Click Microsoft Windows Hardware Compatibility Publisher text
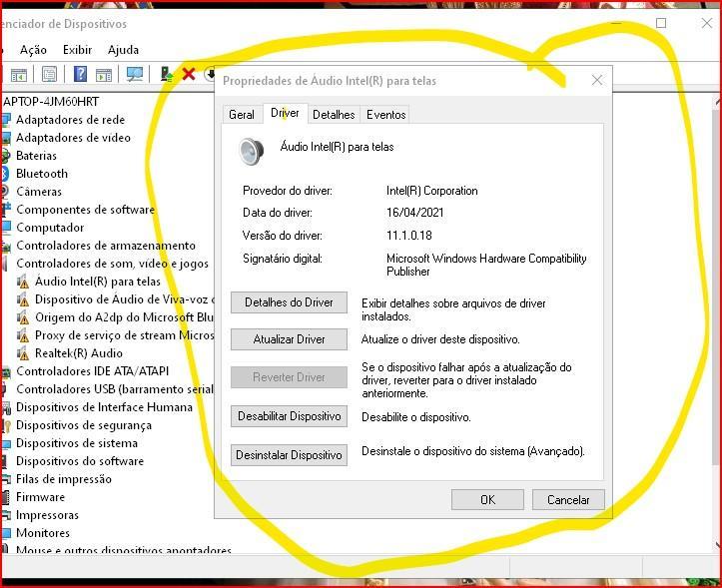This screenshot has width=722, height=588. pos(486,265)
